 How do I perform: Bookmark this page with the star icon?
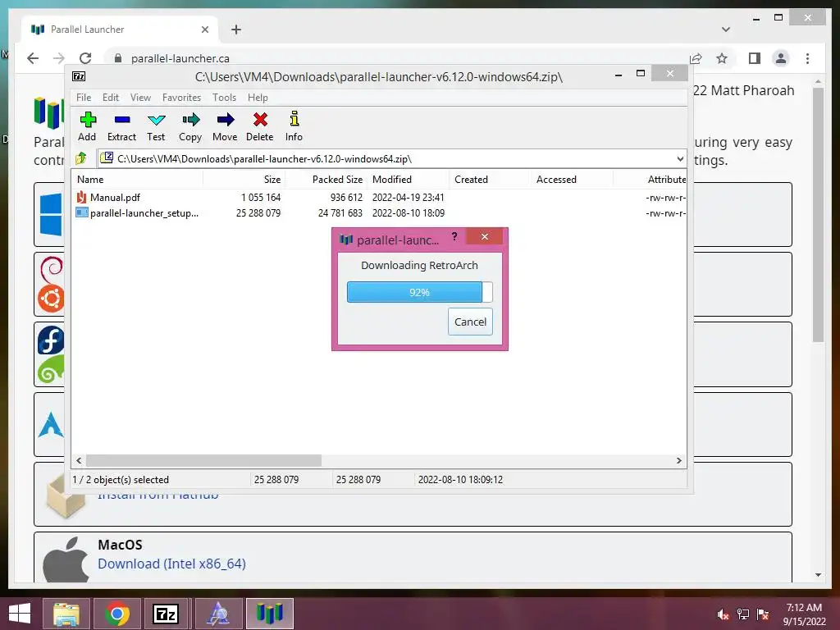[x=722, y=58]
